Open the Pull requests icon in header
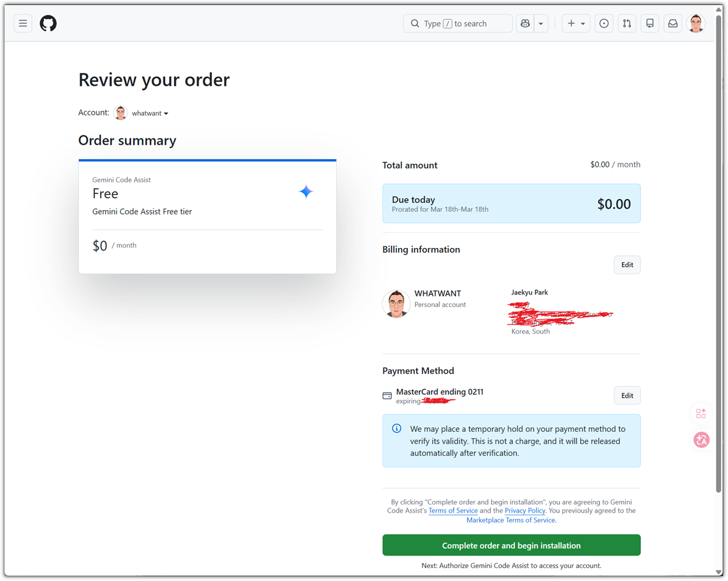The width and height of the screenshot is (728, 581). click(x=627, y=23)
